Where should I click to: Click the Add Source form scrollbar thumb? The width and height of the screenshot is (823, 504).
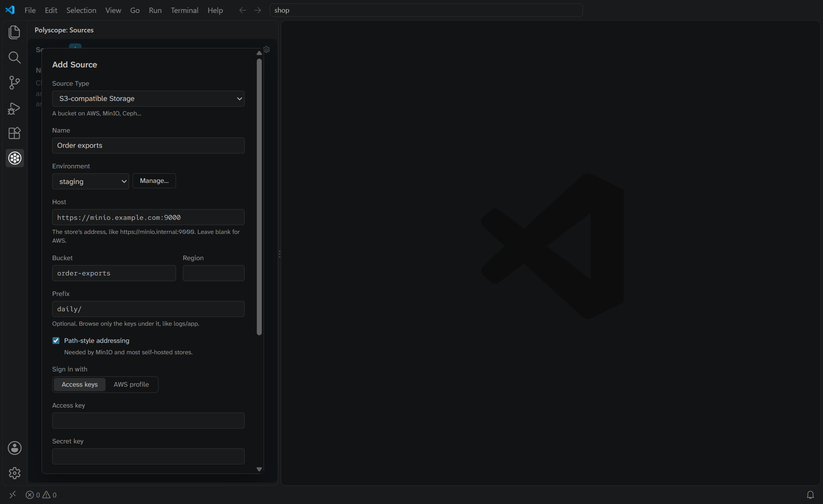coord(259,197)
